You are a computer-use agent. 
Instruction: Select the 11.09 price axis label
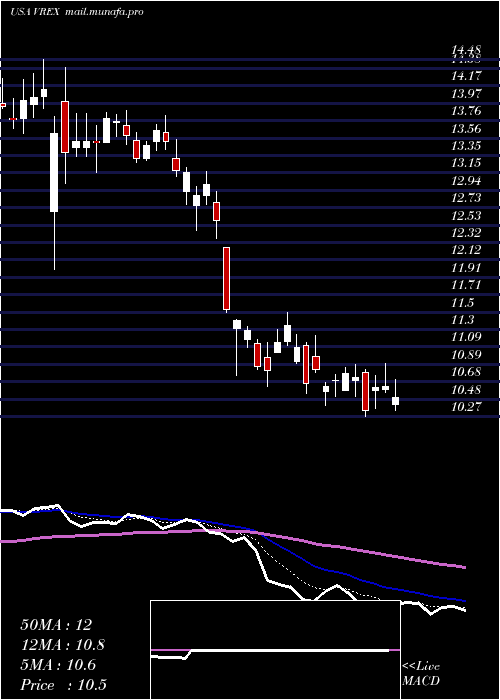[x=467, y=337]
